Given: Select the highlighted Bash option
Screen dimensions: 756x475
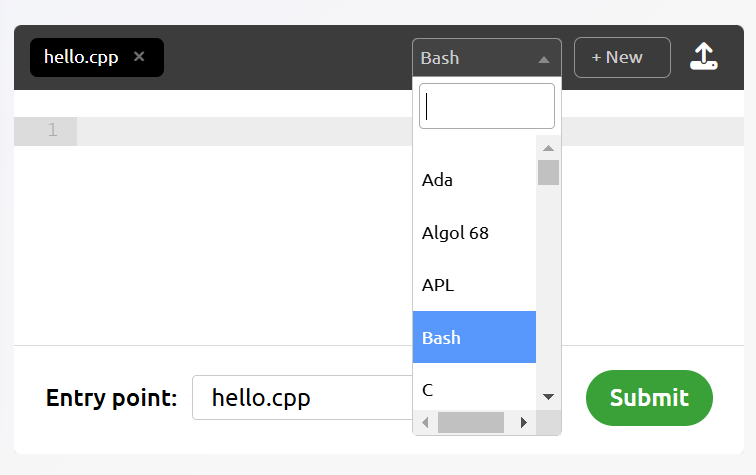Looking at the screenshot, I should 474,337.
